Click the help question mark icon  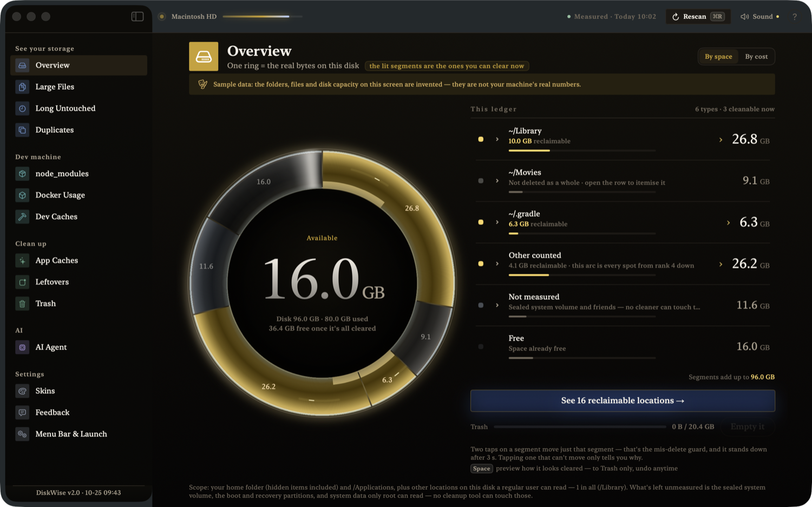pos(795,17)
